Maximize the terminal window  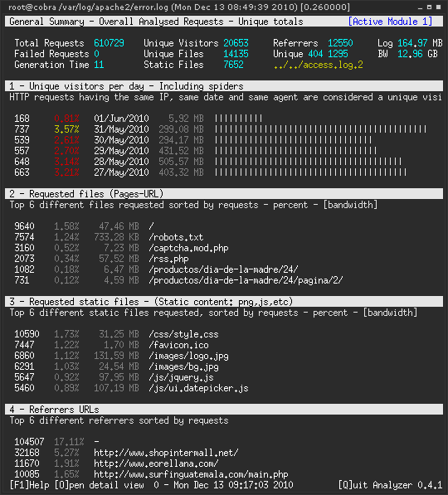point(429,7)
